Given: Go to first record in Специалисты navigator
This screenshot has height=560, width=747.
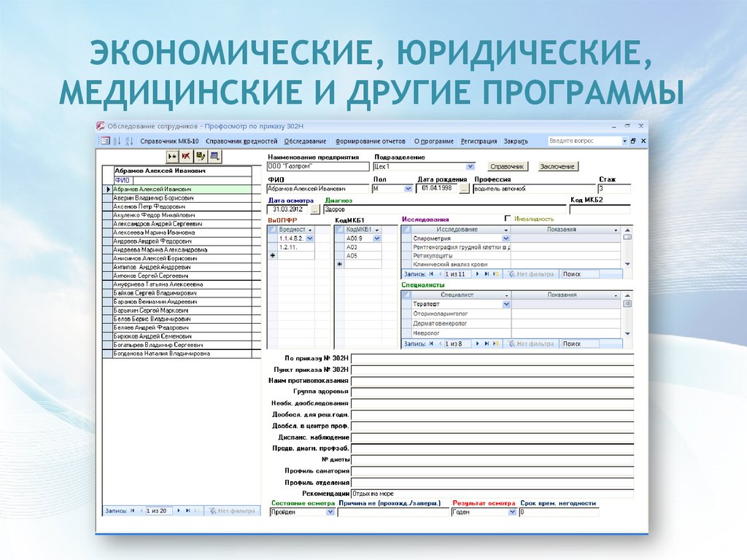Looking at the screenshot, I should click(x=432, y=343).
